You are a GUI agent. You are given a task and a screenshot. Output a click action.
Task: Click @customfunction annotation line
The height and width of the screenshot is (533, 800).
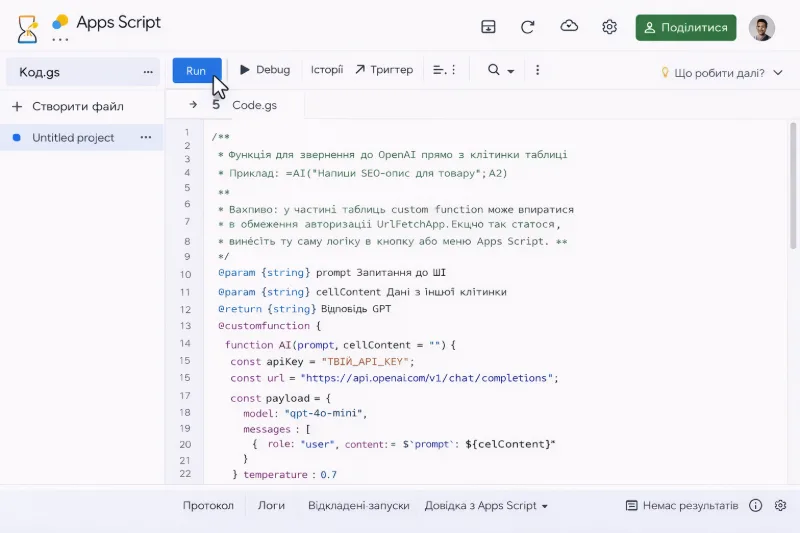coord(269,326)
